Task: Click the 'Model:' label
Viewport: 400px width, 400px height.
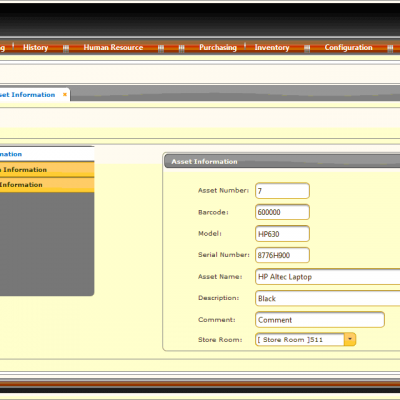Action: 210,234
